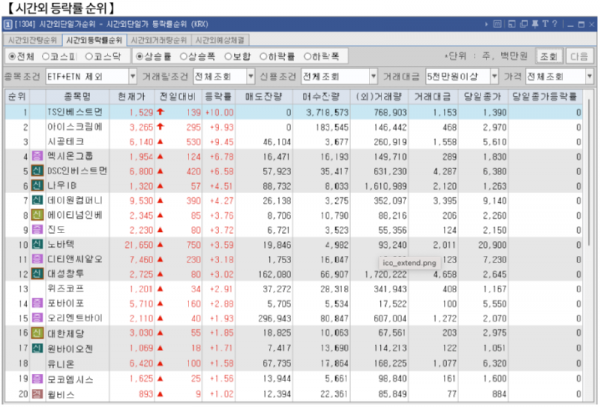Select the 하락폭 radio button
Image resolution: width=600 pixels, height=407 pixels.
click(307, 57)
